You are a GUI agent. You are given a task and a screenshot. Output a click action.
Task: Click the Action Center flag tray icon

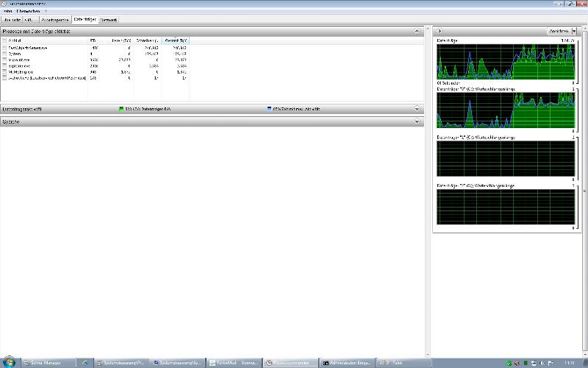[x=551, y=363]
